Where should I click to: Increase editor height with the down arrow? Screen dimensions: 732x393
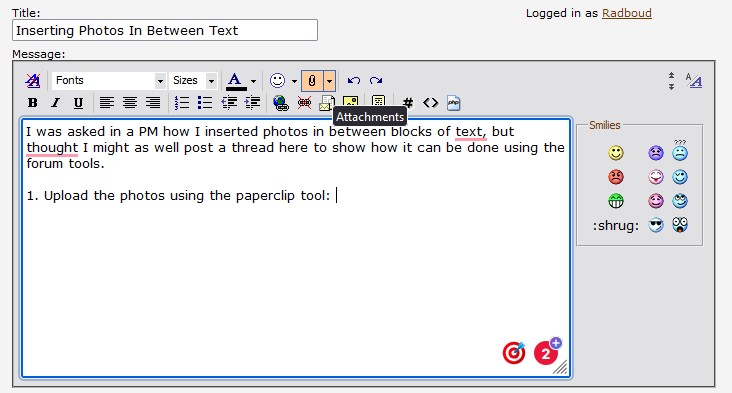click(671, 87)
